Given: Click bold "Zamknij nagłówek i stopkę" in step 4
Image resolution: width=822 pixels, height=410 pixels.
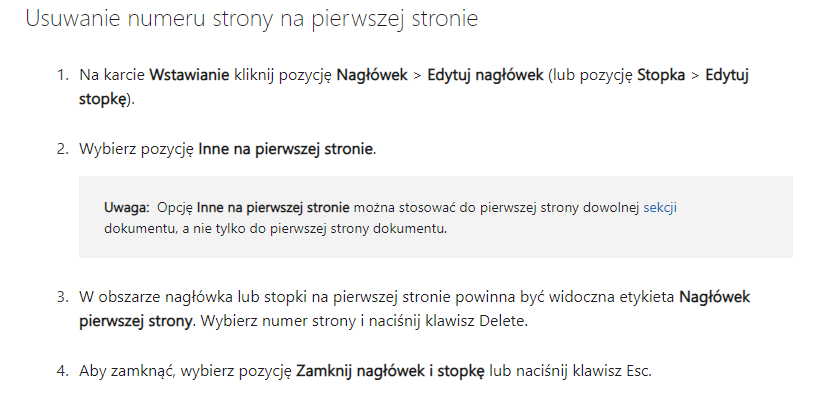Looking at the screenshot, I should coord(391,371).
